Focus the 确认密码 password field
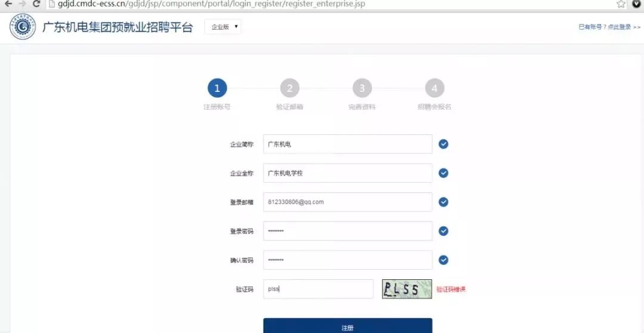The image size is (644, 333). 348,260
